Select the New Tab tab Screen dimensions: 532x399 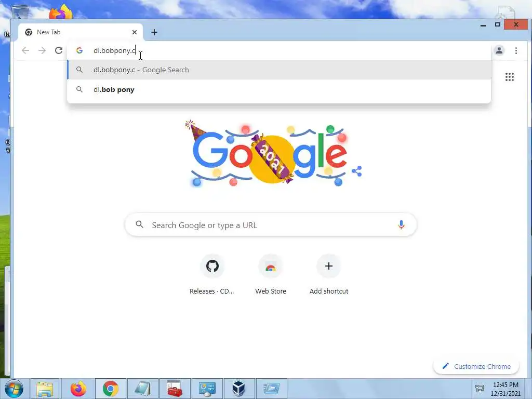[81, 32]
